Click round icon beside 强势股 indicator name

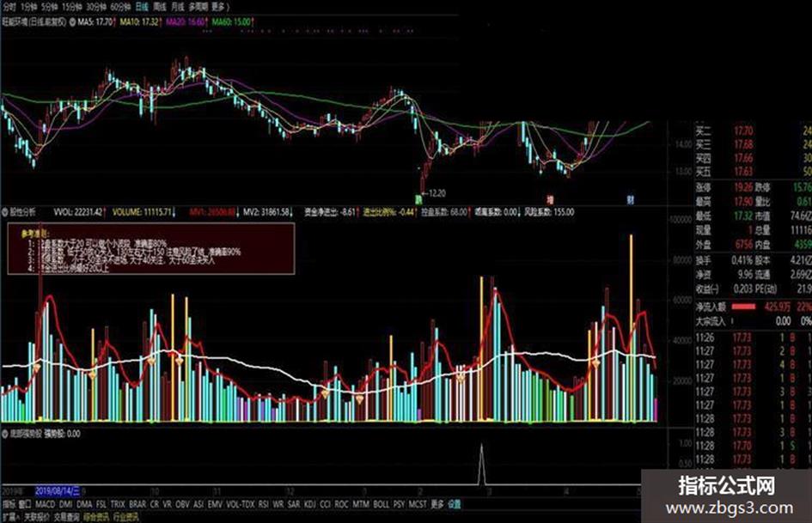5,434
